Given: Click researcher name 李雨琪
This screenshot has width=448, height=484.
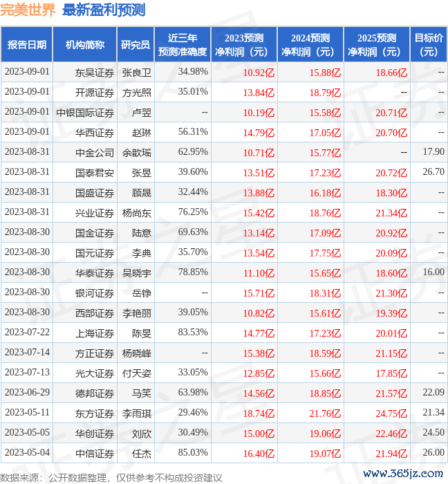Looking at the screenshot, I should pos(137,413).
